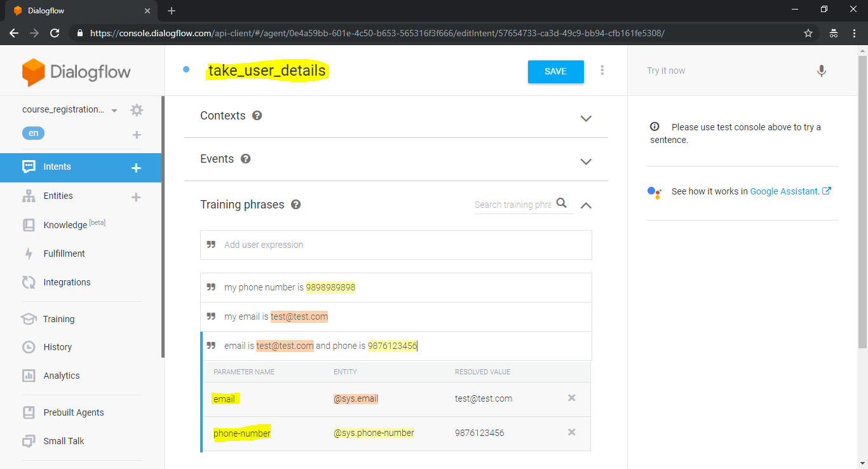The width and height of the screenshot is (868, 469).
Task: Click the SAVE button
Action: point(555,72)
